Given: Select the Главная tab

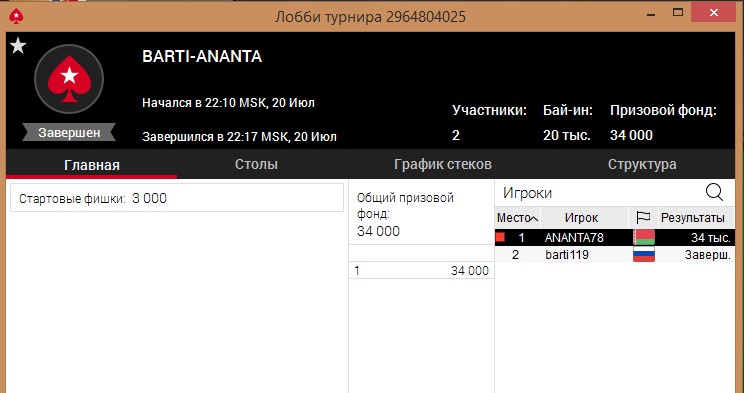Looking at the screenshot, I should (x=92, y=165).
